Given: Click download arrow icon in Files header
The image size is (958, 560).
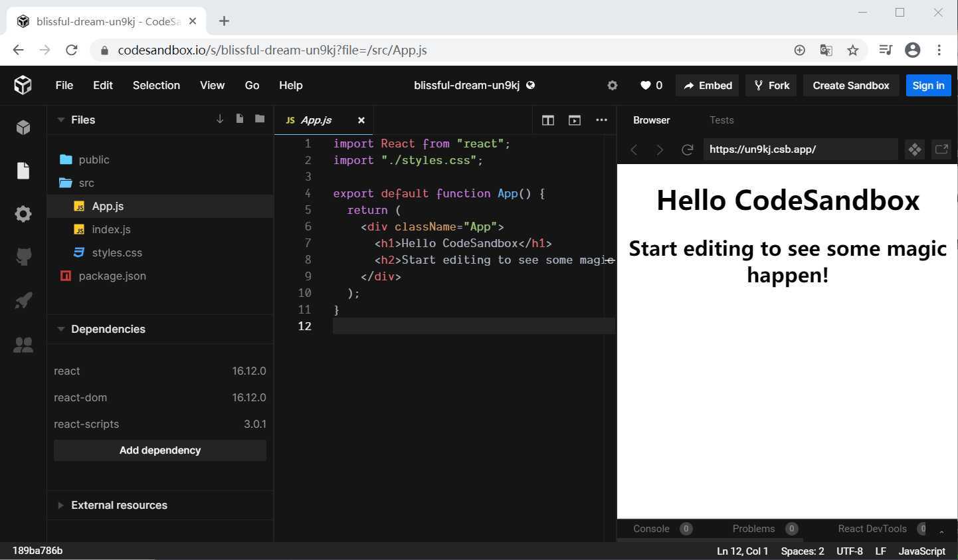Looking at the screenshot, I should tap(220, 119).
